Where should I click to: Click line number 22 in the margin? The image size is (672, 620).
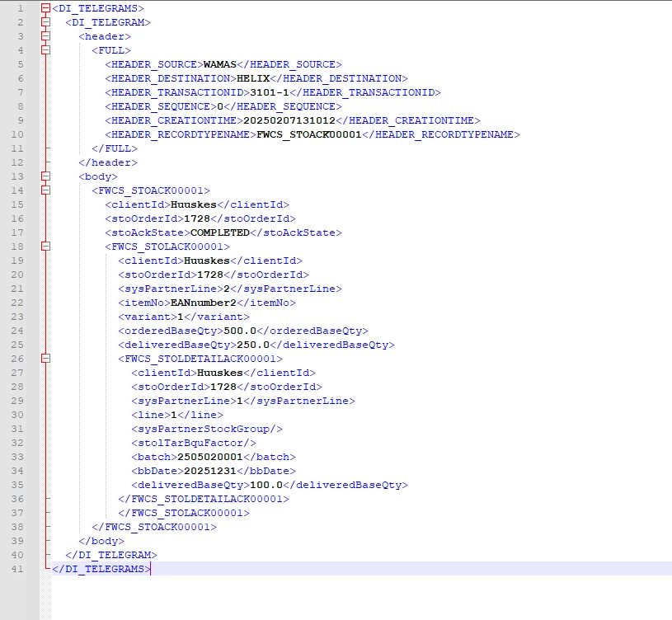[x=17, y=303]
